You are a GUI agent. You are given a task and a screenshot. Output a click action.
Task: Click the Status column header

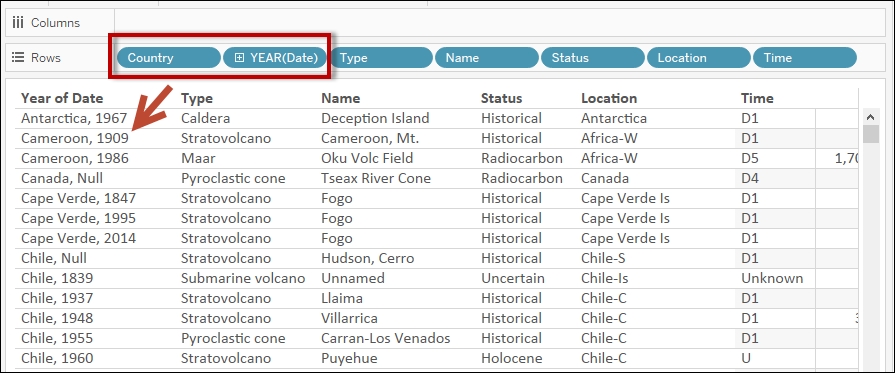[502, 98]
